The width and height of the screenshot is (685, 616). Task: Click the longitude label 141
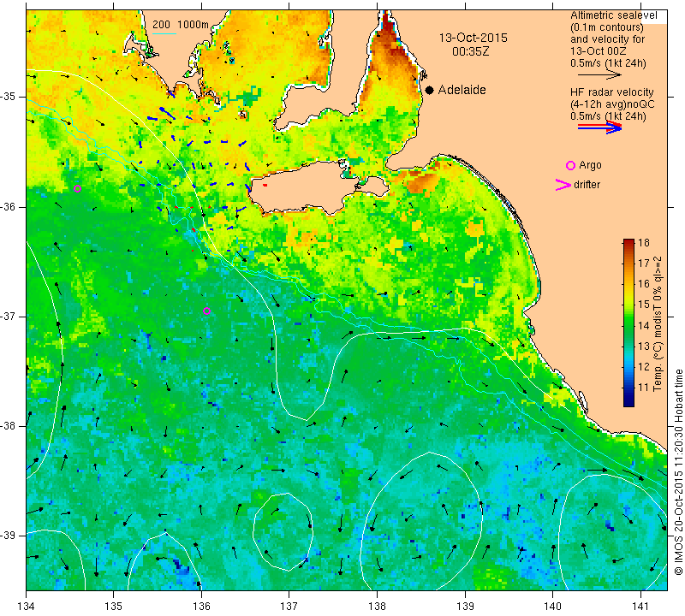click(640, 606)
